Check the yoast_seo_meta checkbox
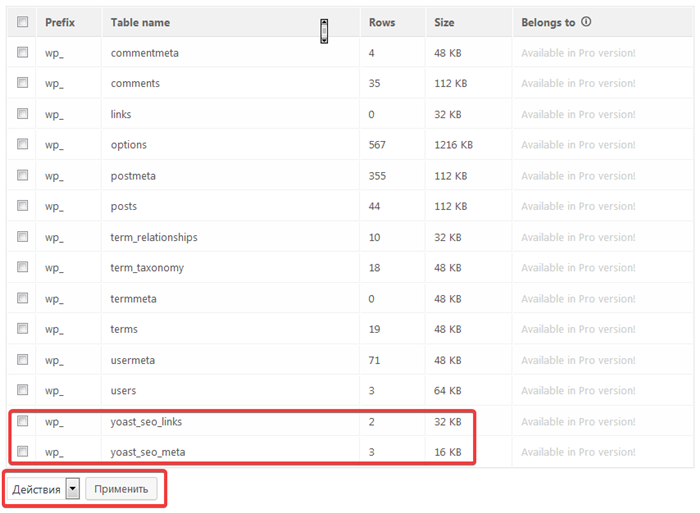Viewport: 700px width, 513px height. click(22, 451)
